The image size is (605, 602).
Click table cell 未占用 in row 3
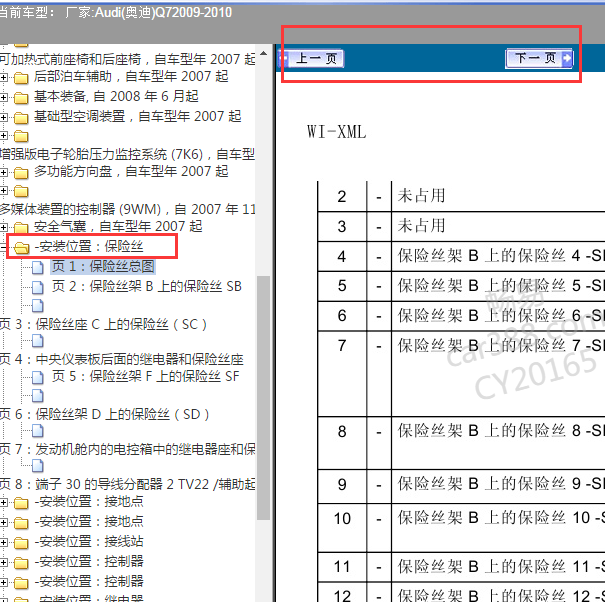click(421, 226)
